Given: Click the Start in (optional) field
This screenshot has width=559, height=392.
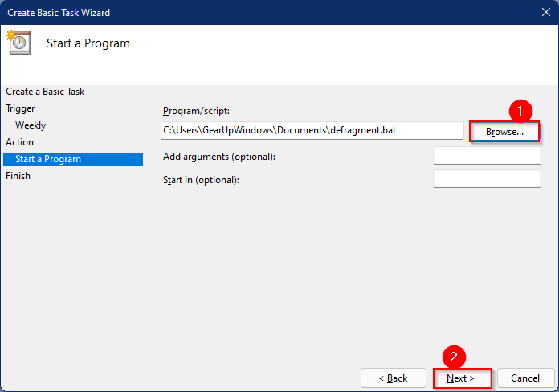Looking at the screenshot, I should click(x=487, y=178).
